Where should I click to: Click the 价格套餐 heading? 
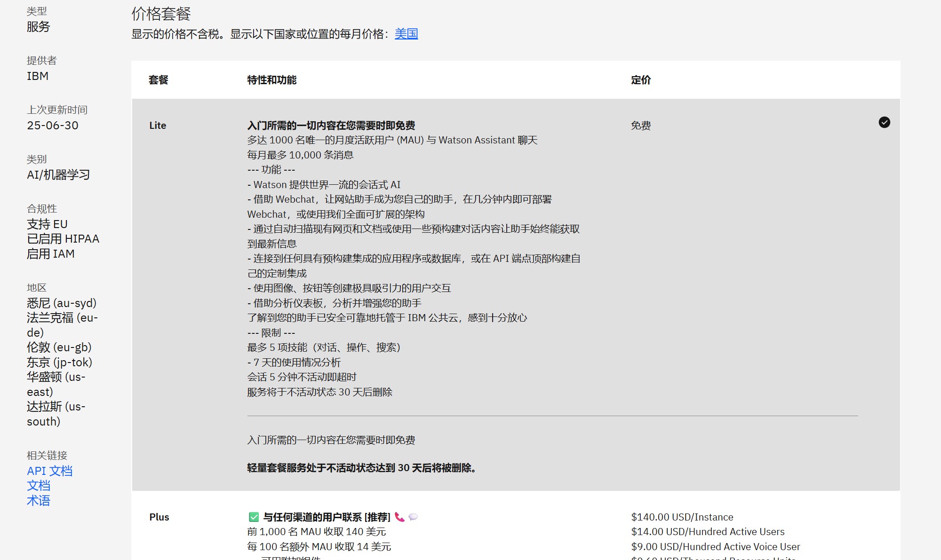(161, 14)
